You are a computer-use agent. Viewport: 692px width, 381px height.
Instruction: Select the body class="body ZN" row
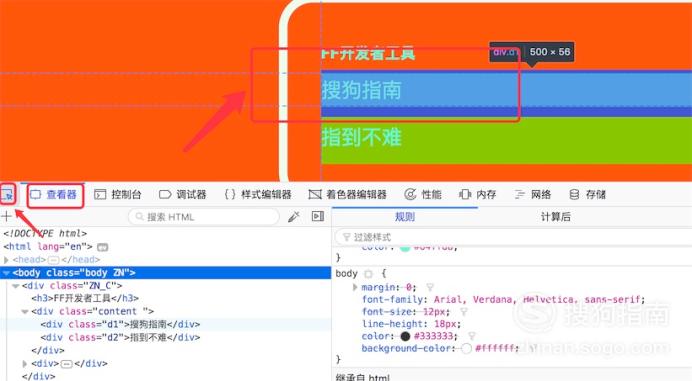tap(165, 272)
